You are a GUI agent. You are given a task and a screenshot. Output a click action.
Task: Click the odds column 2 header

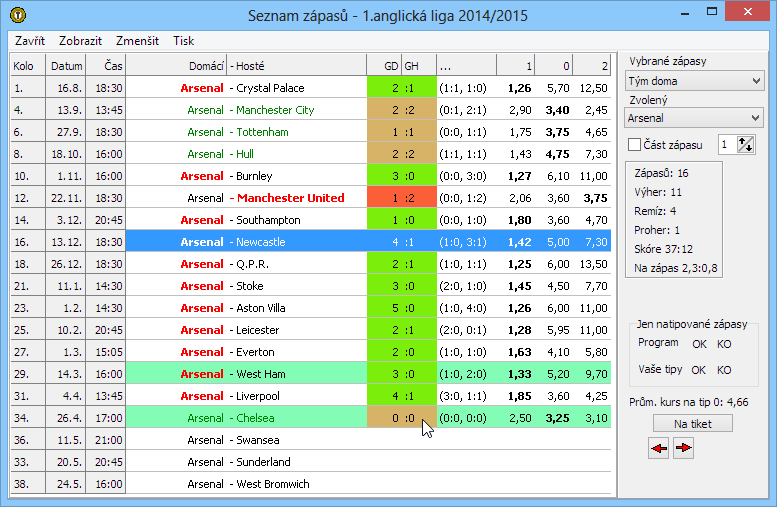592,66
